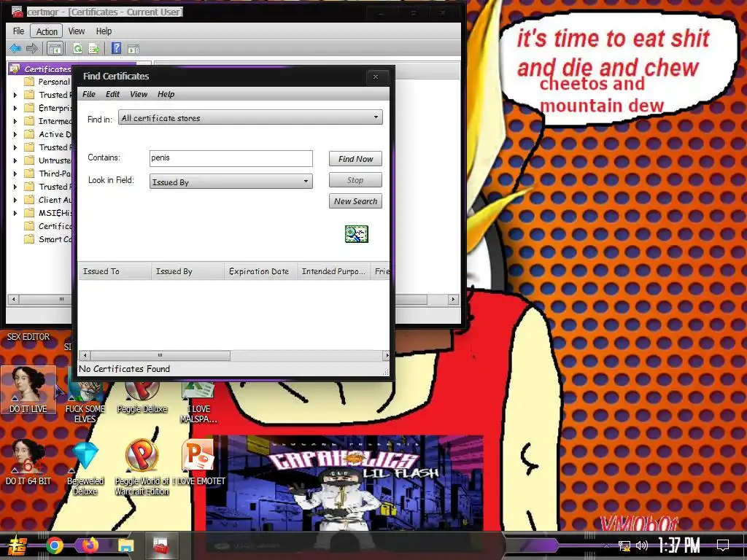Open View menu in Find Certificates dialog
The image size is (747, 560).
click(x=139, y=94)
